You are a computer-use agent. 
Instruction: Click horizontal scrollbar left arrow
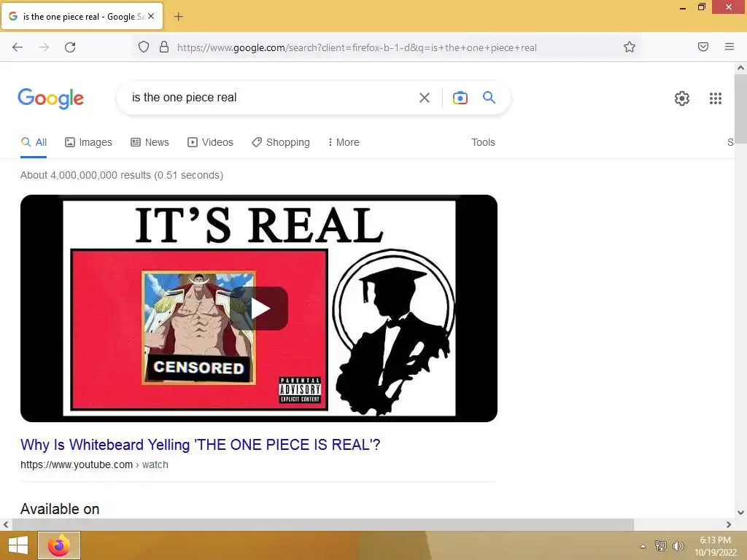click(x=6, y=524)
